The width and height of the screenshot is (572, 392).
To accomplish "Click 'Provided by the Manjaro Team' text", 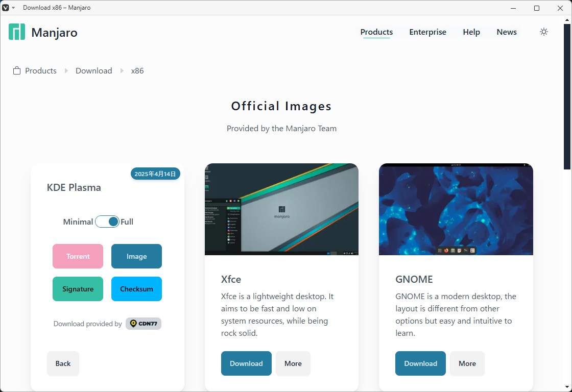I will point(281,128).
